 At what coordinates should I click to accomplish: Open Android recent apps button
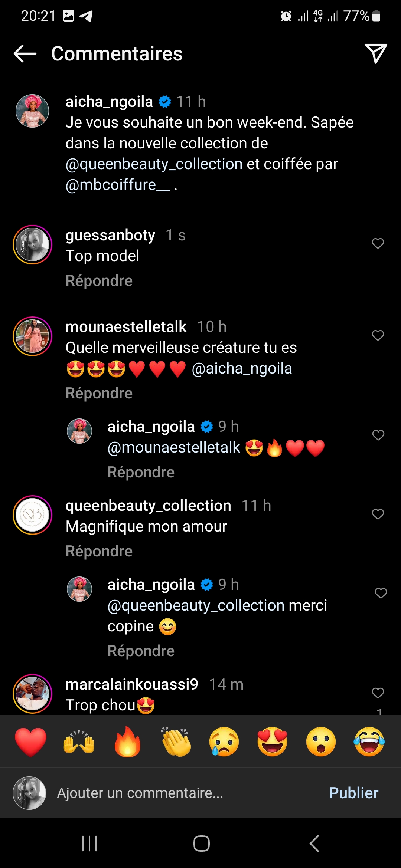pyautogui.click(x=89, y=844)
